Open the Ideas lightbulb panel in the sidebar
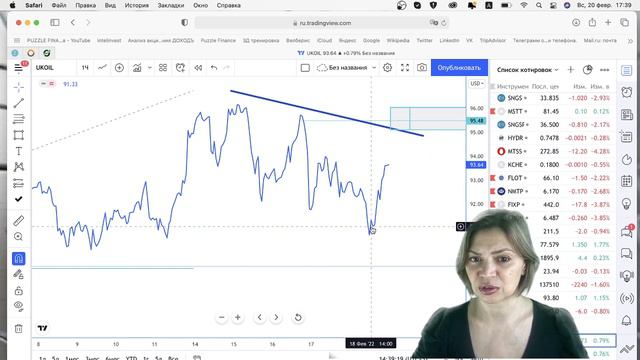This screenshot has height=360, width=640. point(627,203)
